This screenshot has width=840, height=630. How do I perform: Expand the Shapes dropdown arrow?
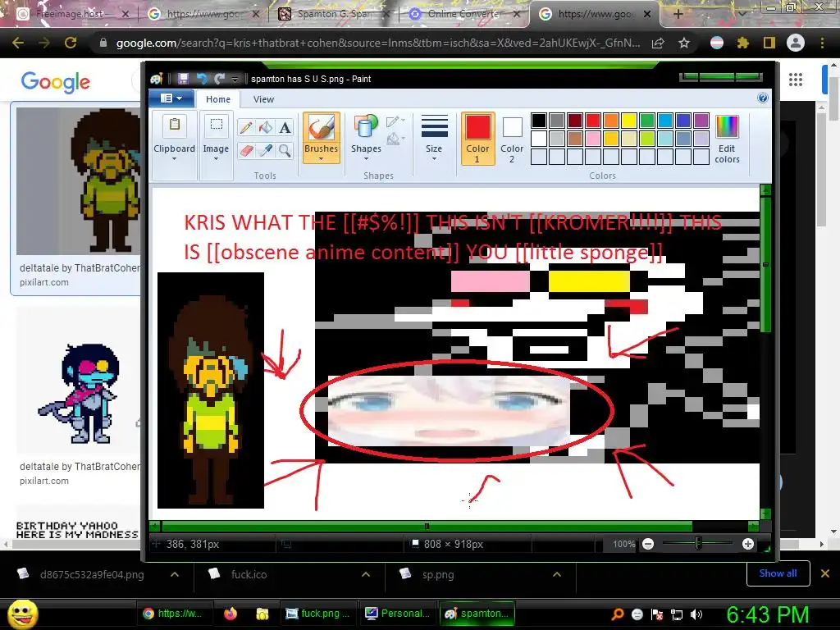click(x=366, y=159)
